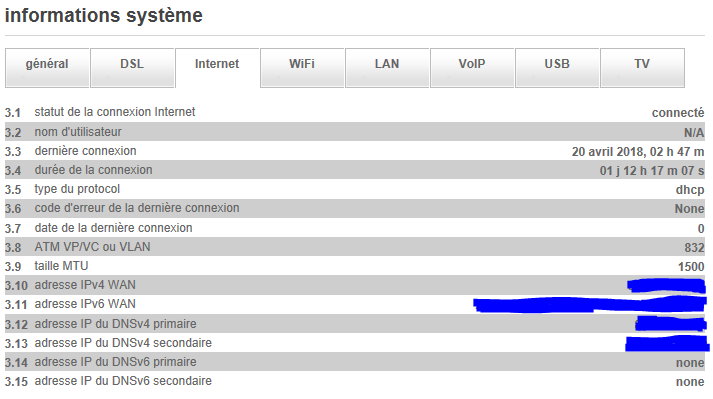This screenshot has height=399, width=713.
Task: Select the Internet tab
Action: (217, 68)
